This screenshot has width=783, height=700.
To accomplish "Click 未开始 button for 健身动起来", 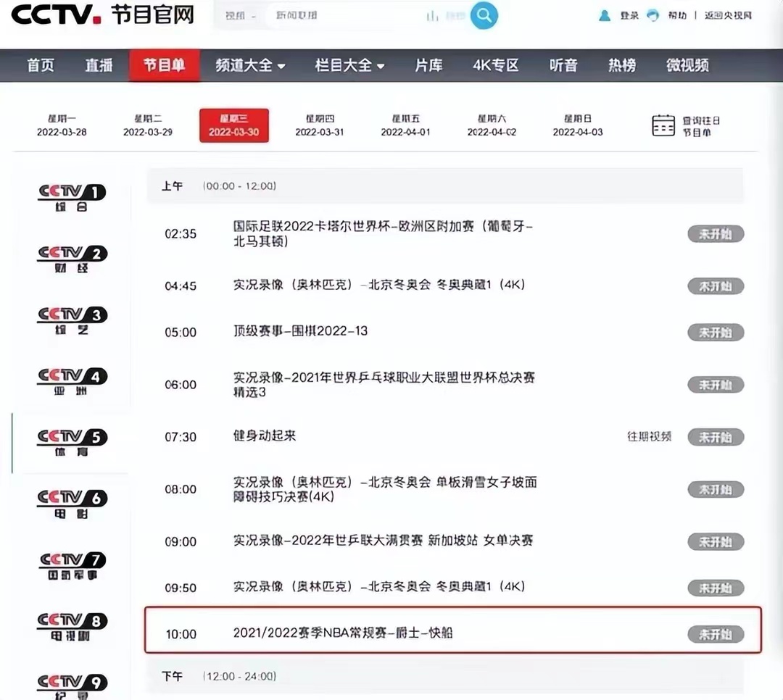I will point(716,438).
